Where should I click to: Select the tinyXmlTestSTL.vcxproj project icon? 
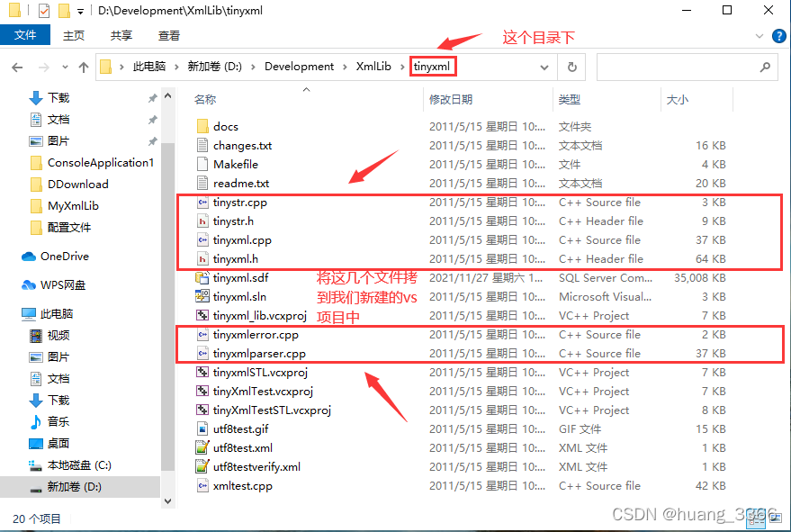point(202,410)
